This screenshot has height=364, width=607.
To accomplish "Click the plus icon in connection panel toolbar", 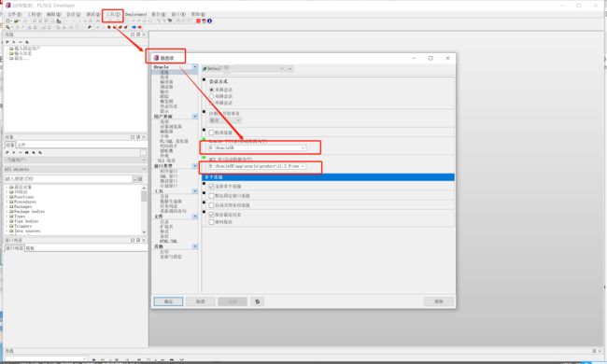I will click(14, 42).
